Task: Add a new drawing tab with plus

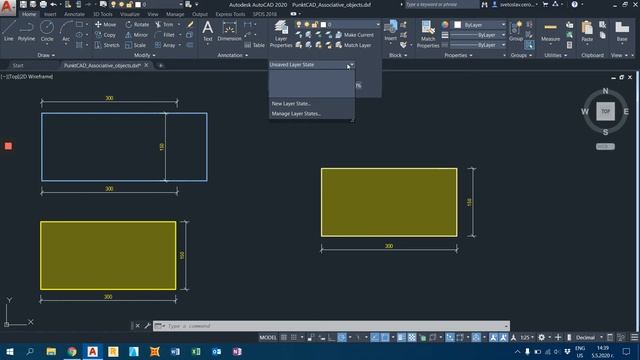Action: (161, 65)
